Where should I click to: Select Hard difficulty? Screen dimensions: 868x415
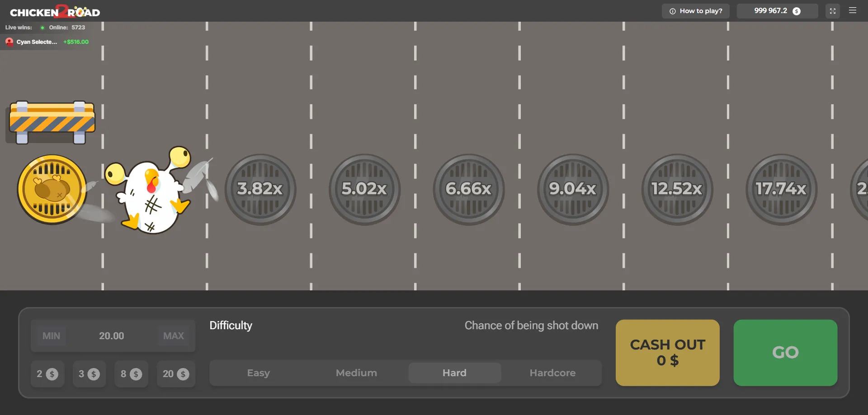(x=454, y=373)
